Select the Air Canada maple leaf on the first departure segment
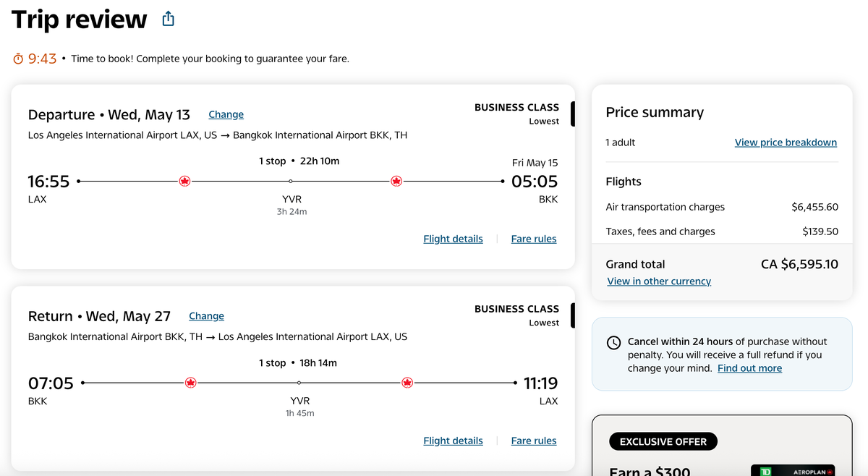 (184, 181)
